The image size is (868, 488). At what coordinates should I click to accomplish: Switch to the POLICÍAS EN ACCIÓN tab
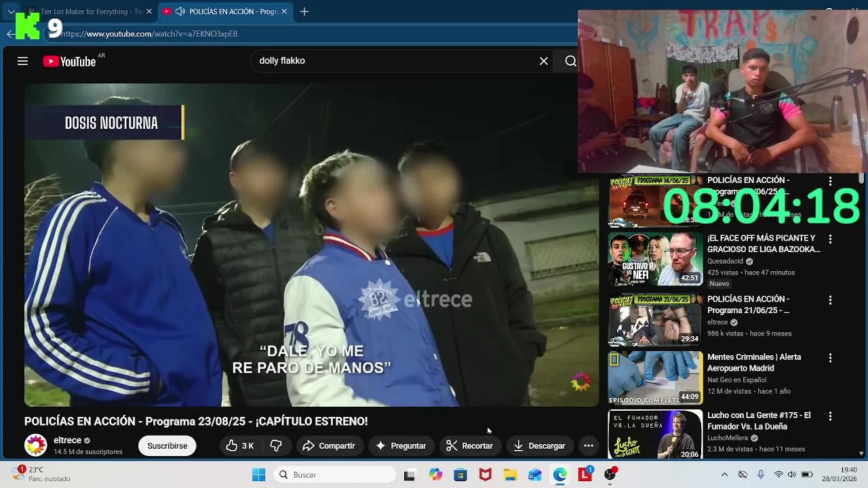coord(226,12)
